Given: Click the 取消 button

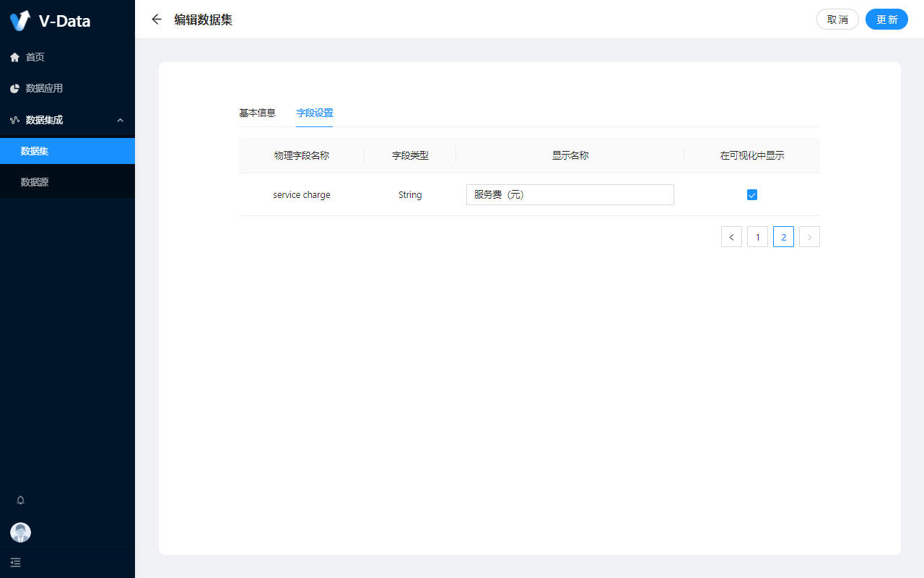Looking at the screenshot, I should 837,20.
